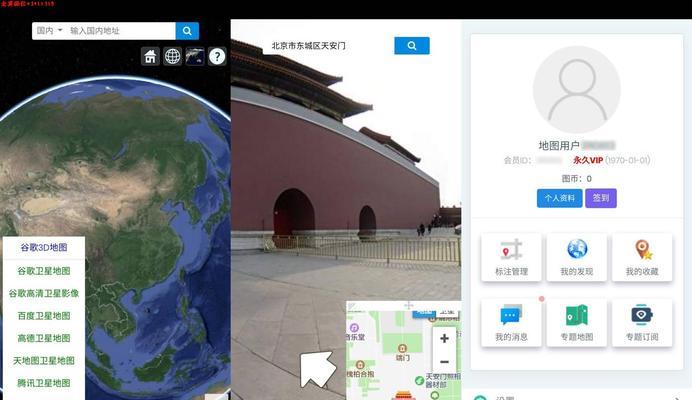This screenshot has width=692, height=400.
Task: Zoom in on the mini map
Action: (444, 339)
